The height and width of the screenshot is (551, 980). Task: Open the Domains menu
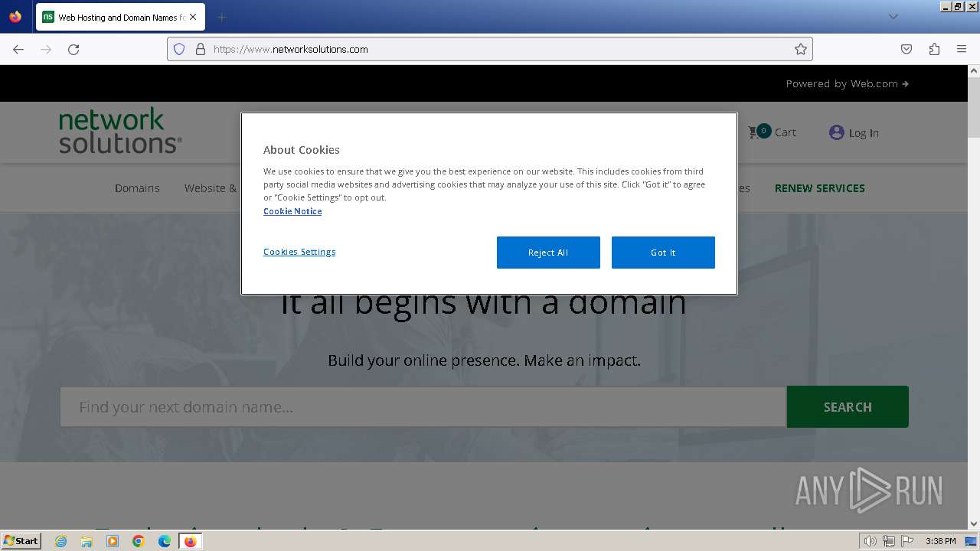click(x=137, y=187)
